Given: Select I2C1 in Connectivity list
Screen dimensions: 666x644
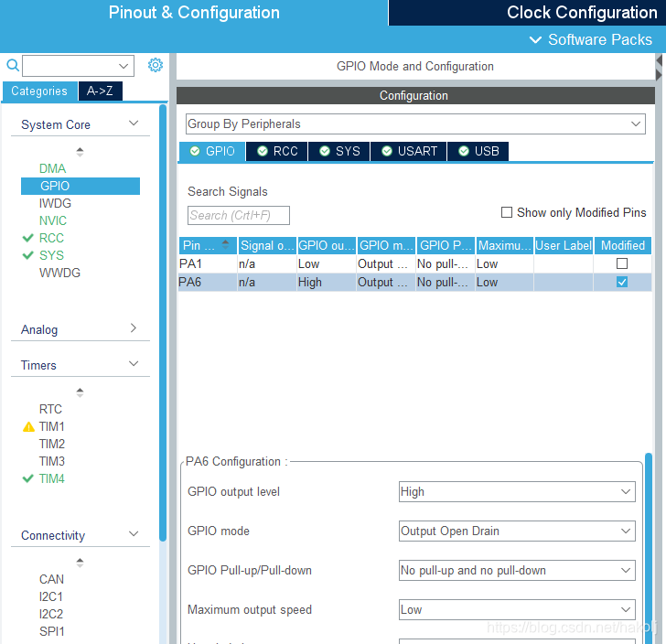Looking at the screenshot, I should click(x=51, y=596).
